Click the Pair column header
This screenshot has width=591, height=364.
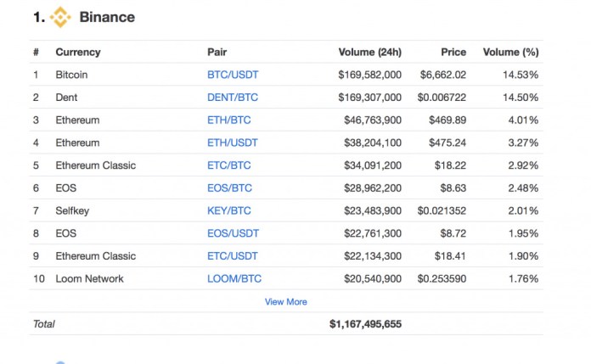[x=217, y=52]
